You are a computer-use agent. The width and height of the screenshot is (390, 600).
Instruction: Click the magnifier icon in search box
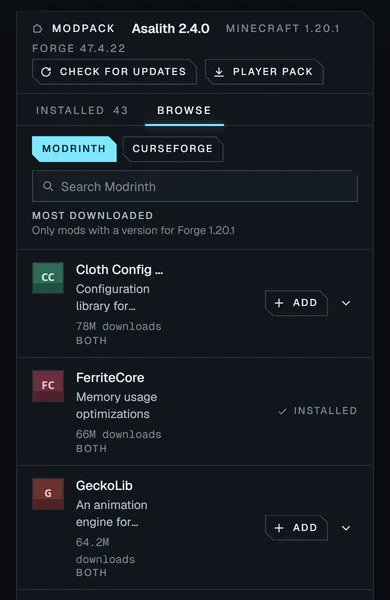(x=48, y=186)
